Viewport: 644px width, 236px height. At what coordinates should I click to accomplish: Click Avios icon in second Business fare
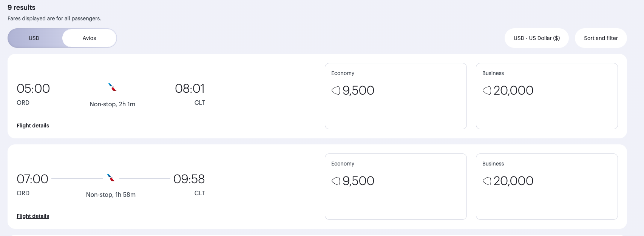point(487,181)
